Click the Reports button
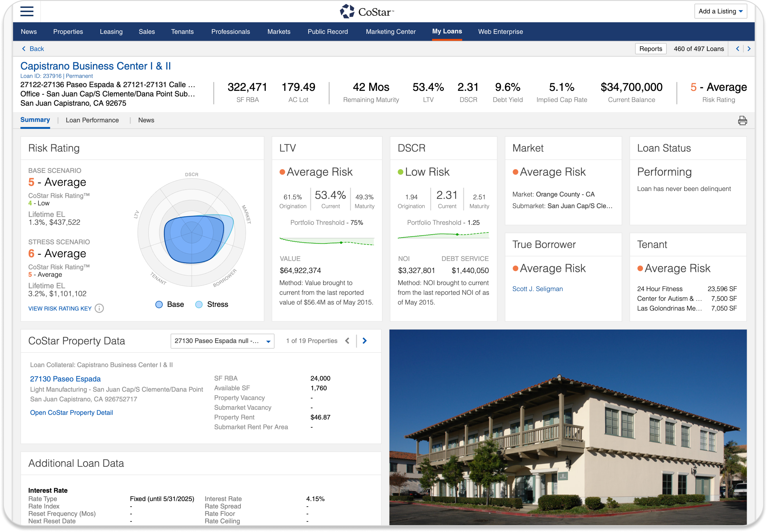 click(650, 49)
